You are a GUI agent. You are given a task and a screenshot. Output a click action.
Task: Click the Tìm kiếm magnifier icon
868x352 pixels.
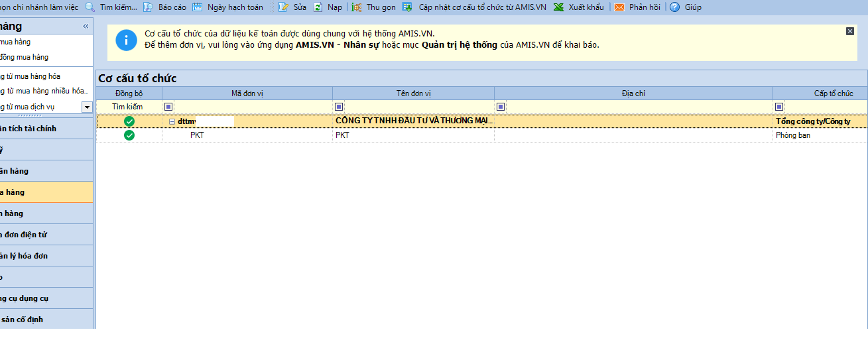click(90, 7)
